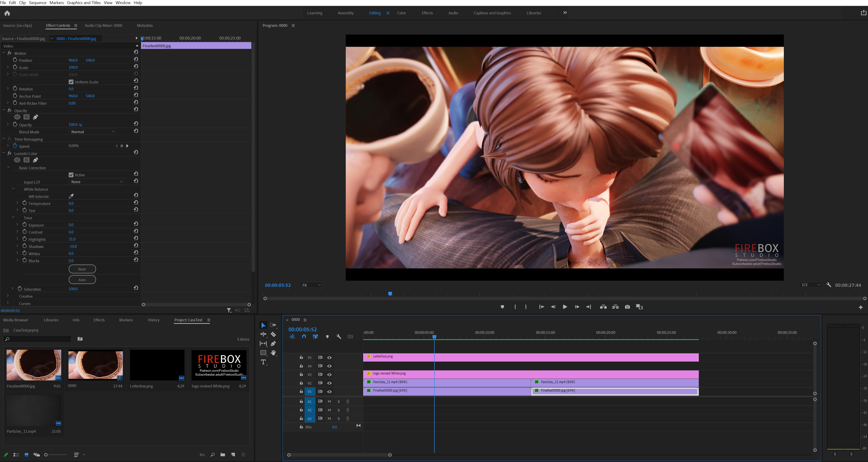Jump to the Out point
This screenshot has width=868, height=462.
[589, 307]
